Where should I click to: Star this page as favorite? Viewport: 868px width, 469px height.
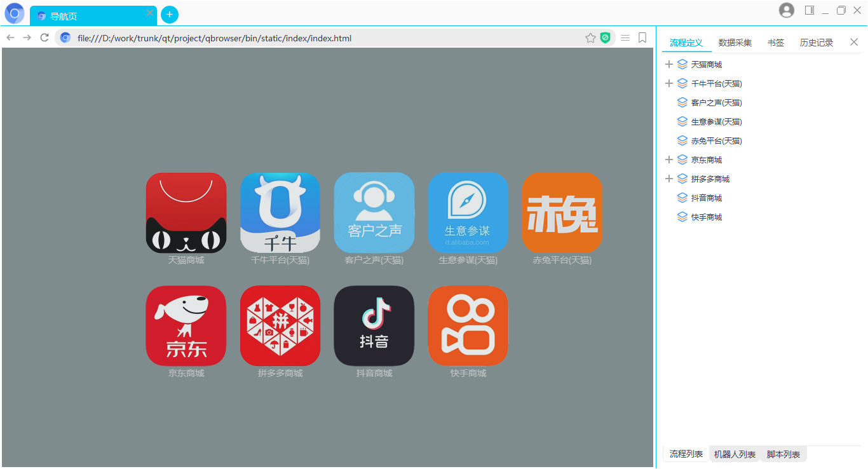[x=590, y=38]
